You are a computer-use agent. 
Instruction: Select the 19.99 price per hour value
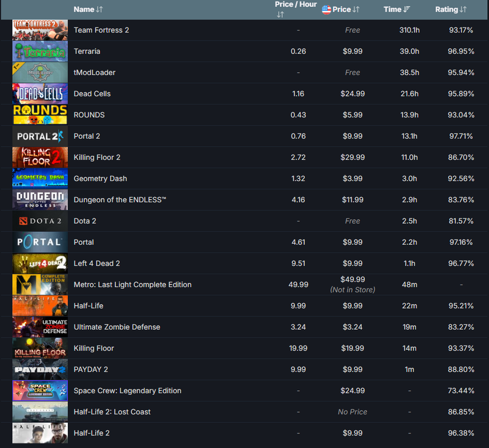click(x=298, y=348)
